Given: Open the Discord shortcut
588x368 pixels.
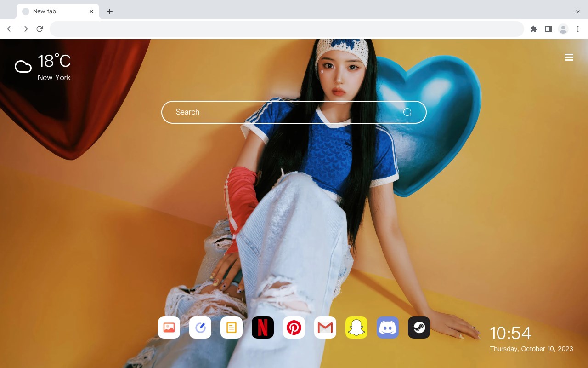Looking at the screenshot, I should (x=388, y=328).
